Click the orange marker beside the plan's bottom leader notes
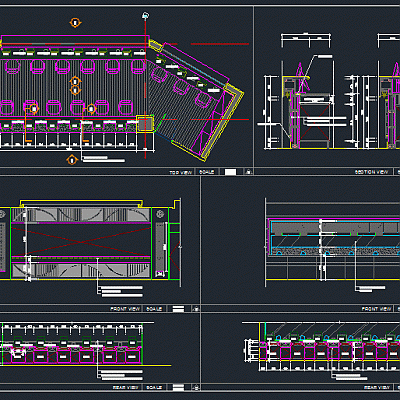The width and height of the screenshot is (400, 400). pyautogui.click(x=72, y=160)
